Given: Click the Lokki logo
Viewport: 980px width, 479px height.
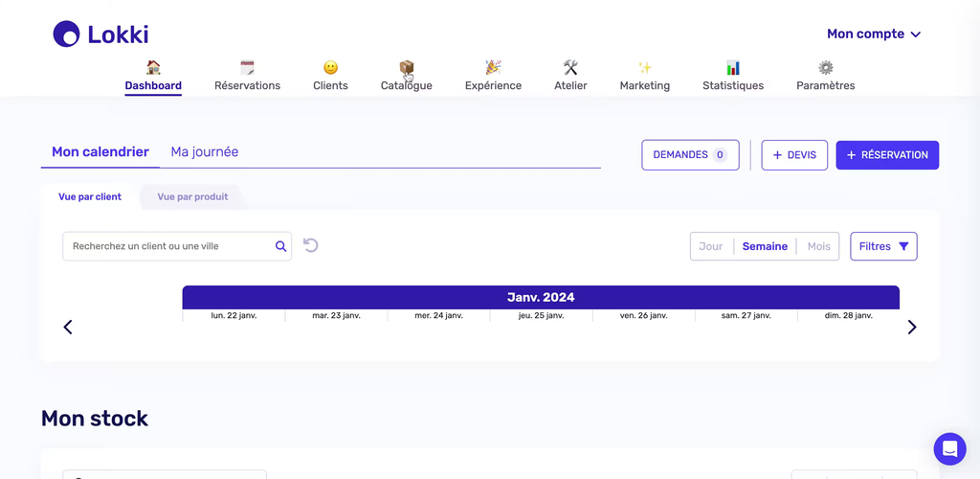Looking at the screenshot, I should [x=100, y=34].
